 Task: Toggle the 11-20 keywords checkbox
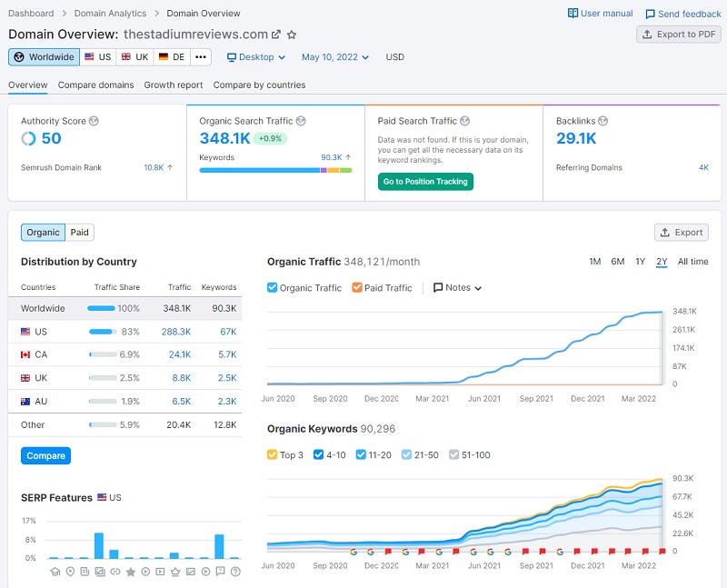point(361,455)
